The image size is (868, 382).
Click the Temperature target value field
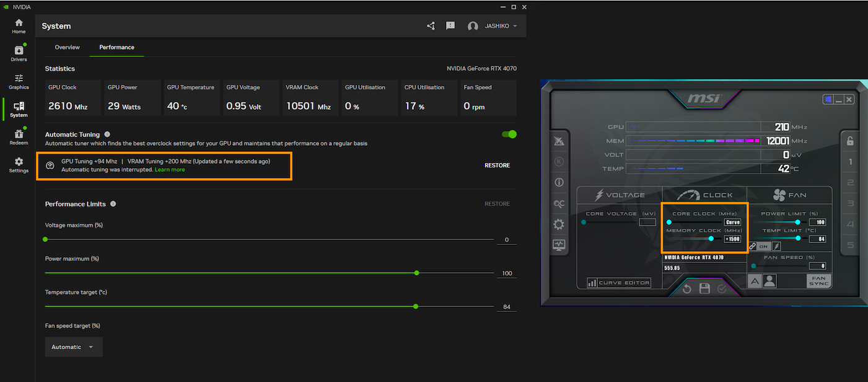[507, 307]
